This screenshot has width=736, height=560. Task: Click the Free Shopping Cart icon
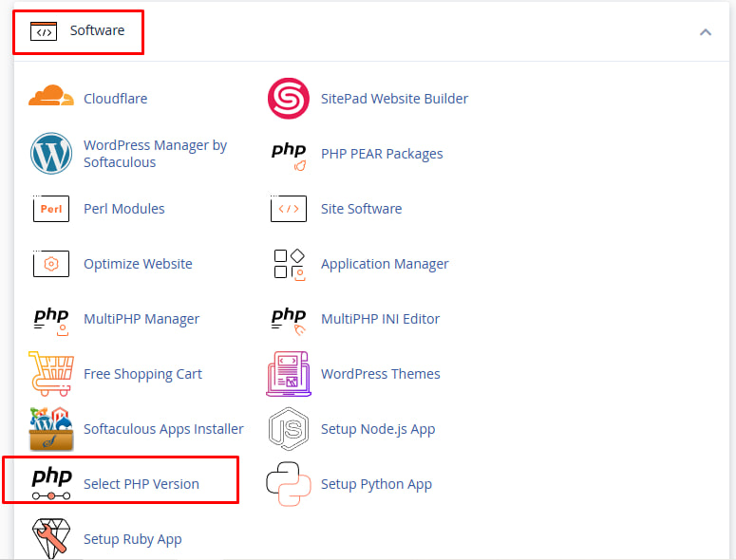pyautogui.click(x=51, y=374)
